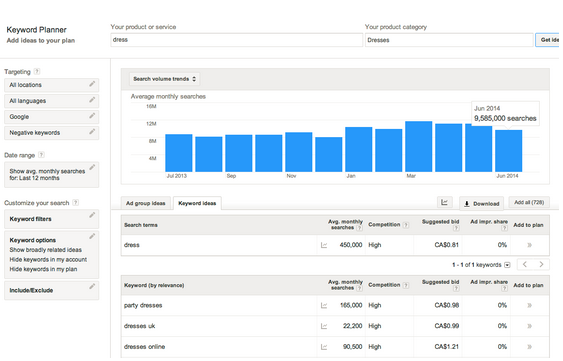Select the Mar chart bar
This screenshot has height=361, width=563.
(419, 147)
